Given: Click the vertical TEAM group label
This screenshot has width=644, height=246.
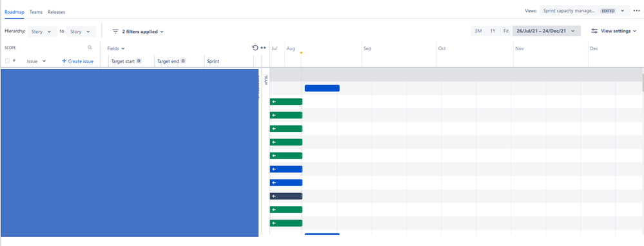Looking at the screenshot, I should pyautogui.click(x=266, y=80).
